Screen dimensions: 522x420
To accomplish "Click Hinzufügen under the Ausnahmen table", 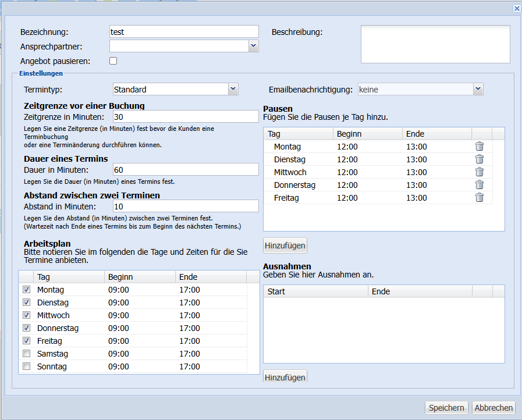I will pos(285,378).
